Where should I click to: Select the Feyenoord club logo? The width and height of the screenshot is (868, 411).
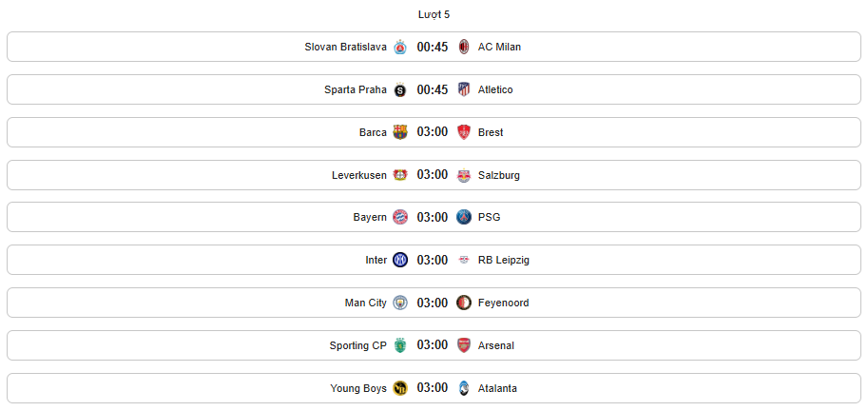pos(464,303)
